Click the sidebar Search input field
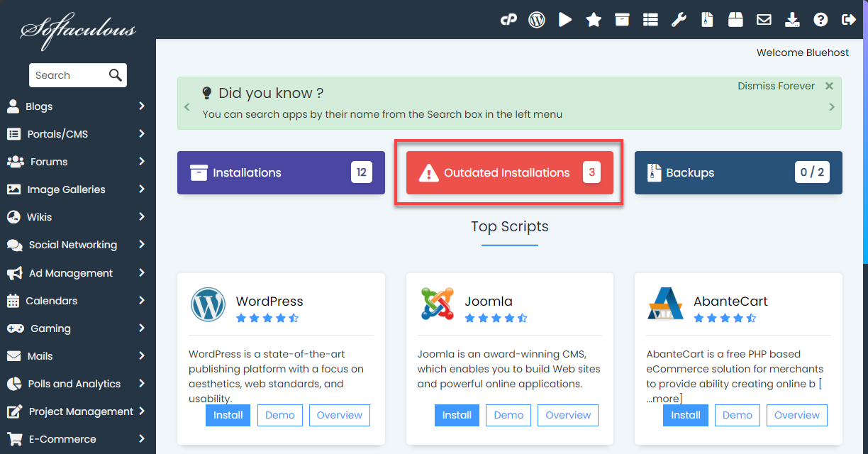The image size is (868, 454). [69, 75]
